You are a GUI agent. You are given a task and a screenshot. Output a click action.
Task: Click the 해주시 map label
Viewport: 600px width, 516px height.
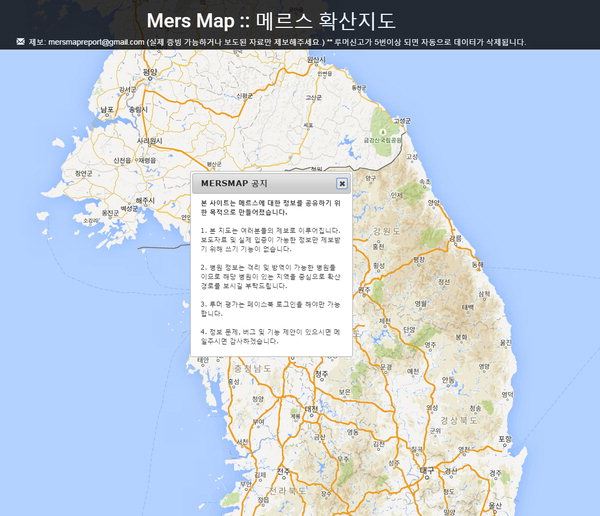pyautogui.click(x=145, y=201)
